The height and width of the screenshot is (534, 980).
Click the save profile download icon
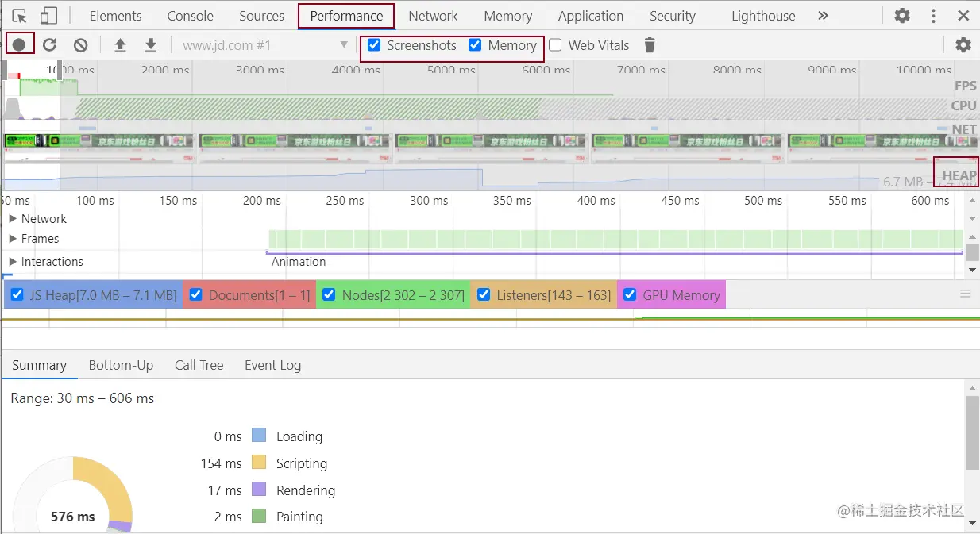(151, 45)
